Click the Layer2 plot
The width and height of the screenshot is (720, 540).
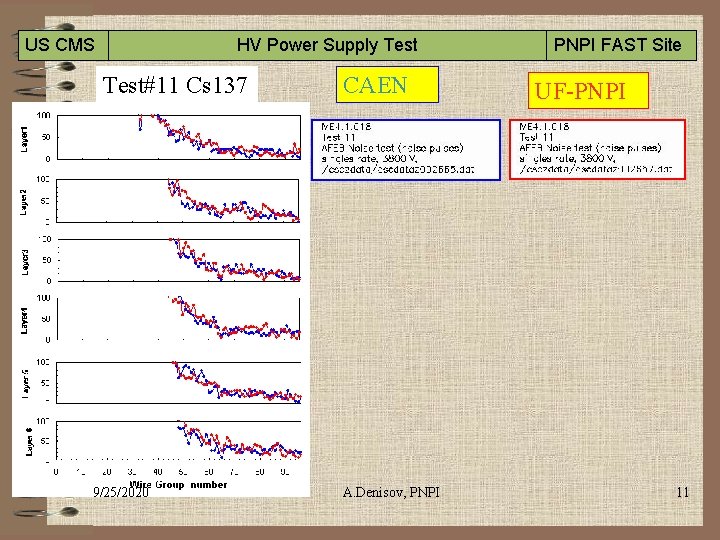pos(178,201)
